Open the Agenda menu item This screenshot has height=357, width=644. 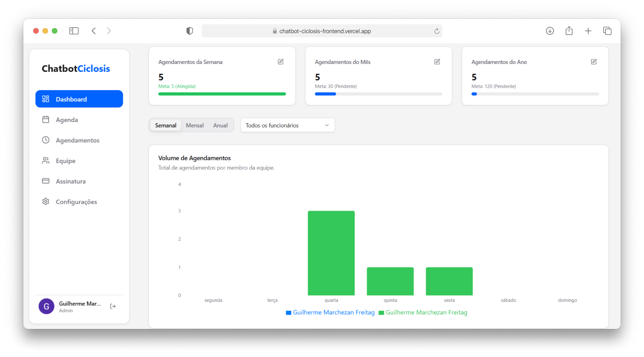tap(67, 120)
